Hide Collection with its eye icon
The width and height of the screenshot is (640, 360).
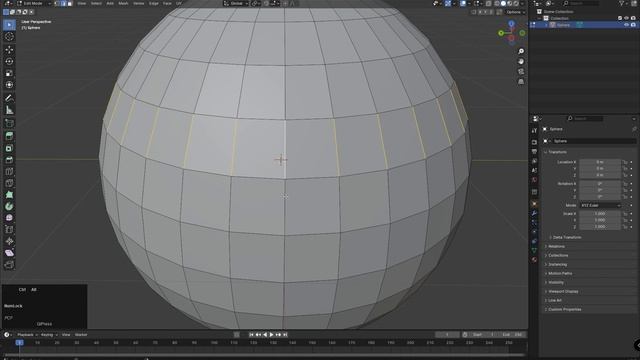626,18
